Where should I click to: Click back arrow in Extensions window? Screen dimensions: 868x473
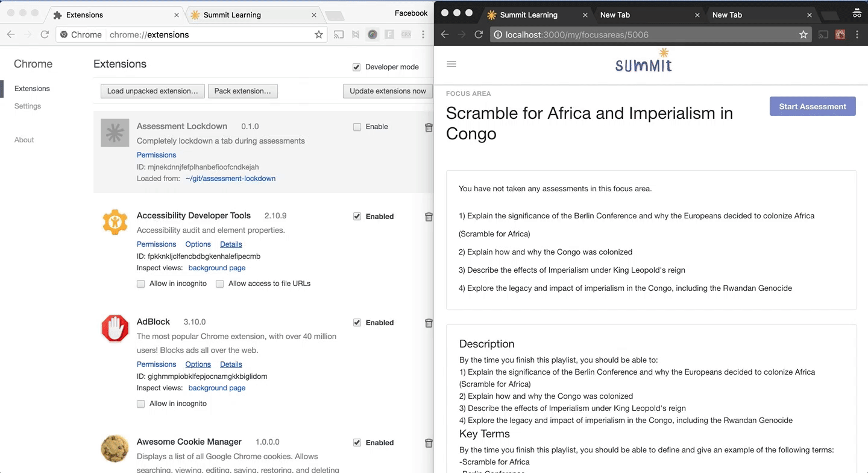[x=10, y=34]
